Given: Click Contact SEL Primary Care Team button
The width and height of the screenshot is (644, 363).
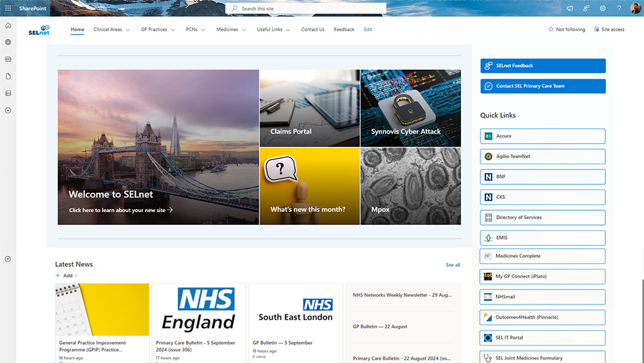Looking at the screenshot, I should (x=543, y=86).
